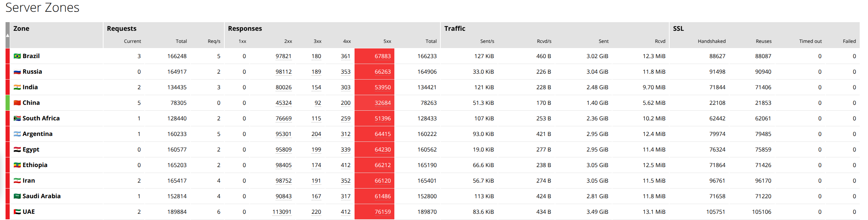Viewport: 868px width, 220px height.
Task: Click the UAE flag icon
Action: pyautogui.click(x=17, y=212)
